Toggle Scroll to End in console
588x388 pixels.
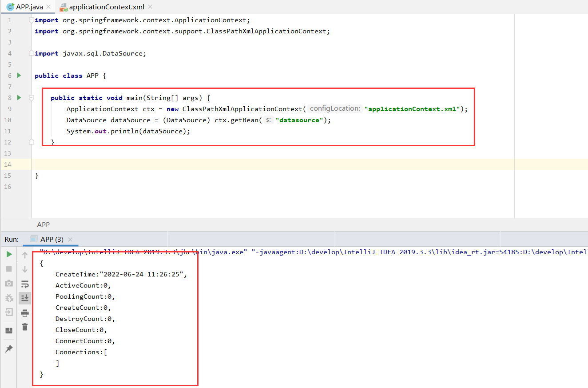pos(25,298)
